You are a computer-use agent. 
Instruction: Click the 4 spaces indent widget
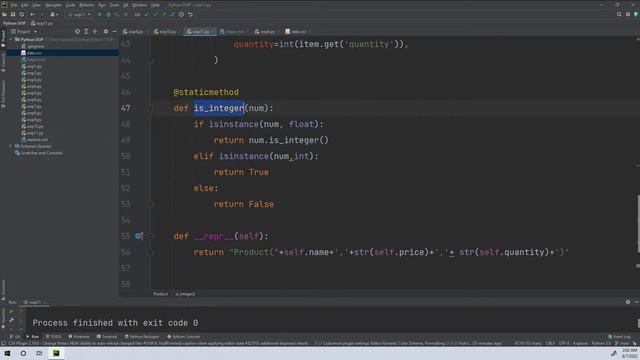click(580, 343)
